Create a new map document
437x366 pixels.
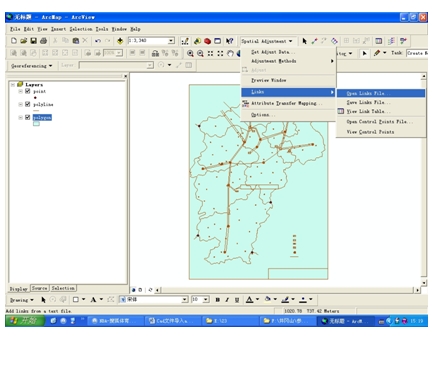point(14,41)
